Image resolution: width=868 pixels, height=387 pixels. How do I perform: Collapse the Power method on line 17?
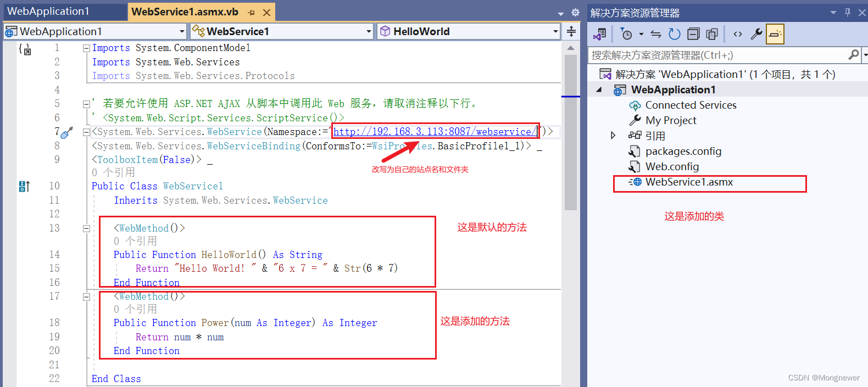pos(86,296)
